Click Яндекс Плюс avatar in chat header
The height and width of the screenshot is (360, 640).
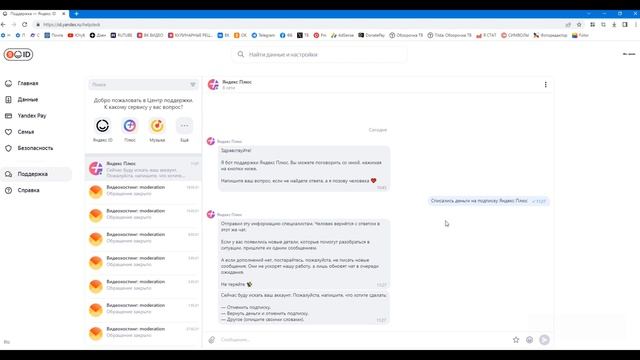click(213, 84)
